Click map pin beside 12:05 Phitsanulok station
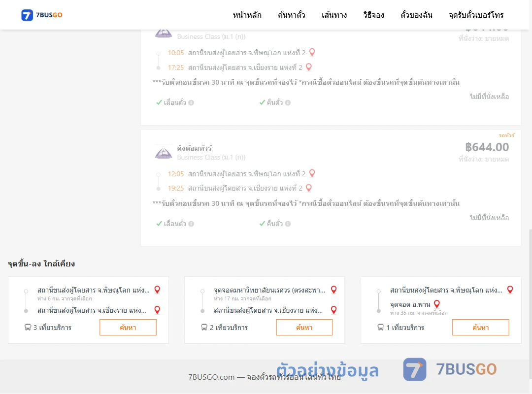532x394 pixels. pos(312,173)
